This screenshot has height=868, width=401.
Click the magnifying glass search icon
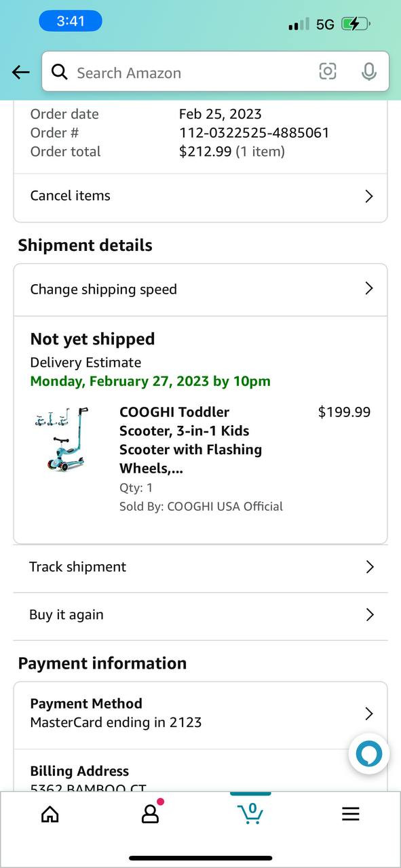click(x=60, y=72)
